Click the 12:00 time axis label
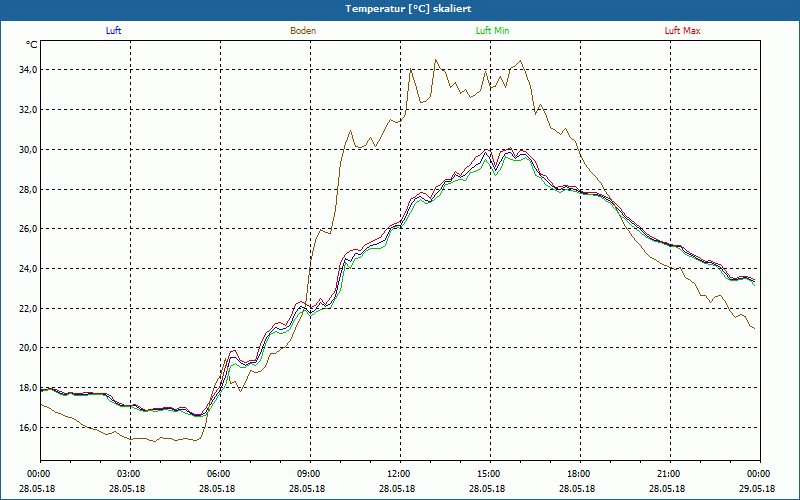 tap(399, 474)
